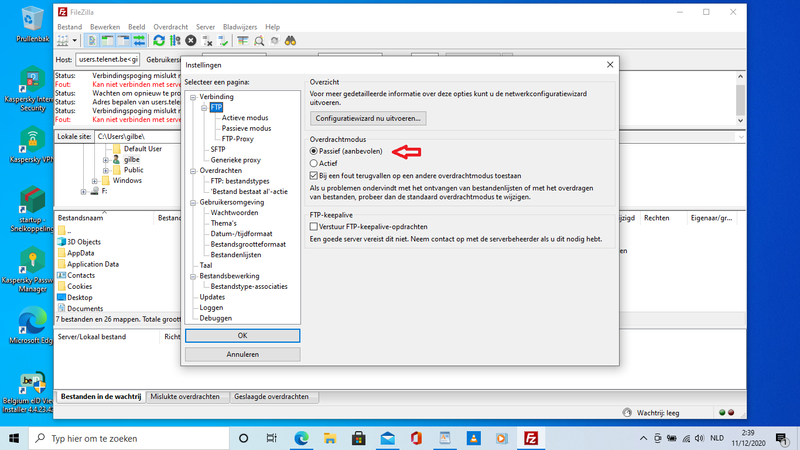This screenshot has width=800, height=450.
Task: Enable Verstuur FTP-keepalive-opdrachten checkbox
Action: click(x=315, y=227)
